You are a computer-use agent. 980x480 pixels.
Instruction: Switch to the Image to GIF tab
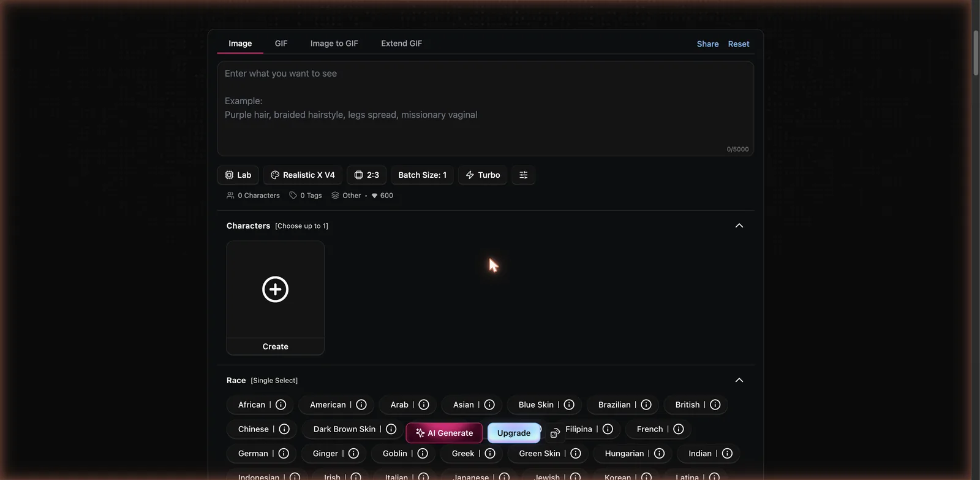pyautogui.click(x=334, y=44)
